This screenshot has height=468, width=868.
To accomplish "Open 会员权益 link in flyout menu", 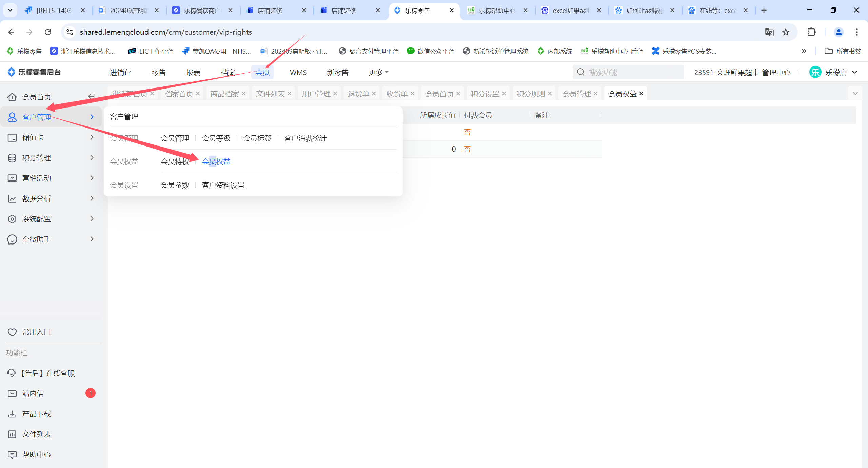I will pos(216,161).
